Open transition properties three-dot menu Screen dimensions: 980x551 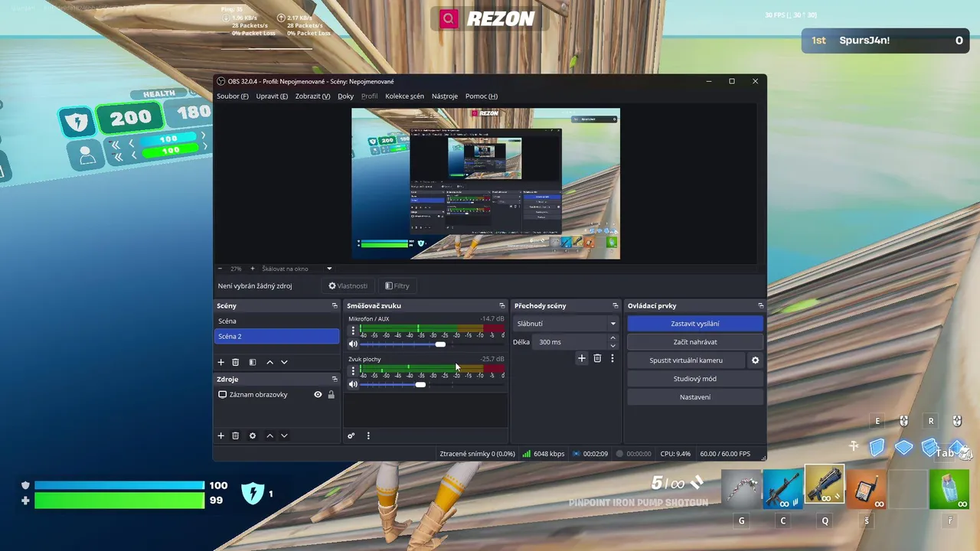[612, 358]
